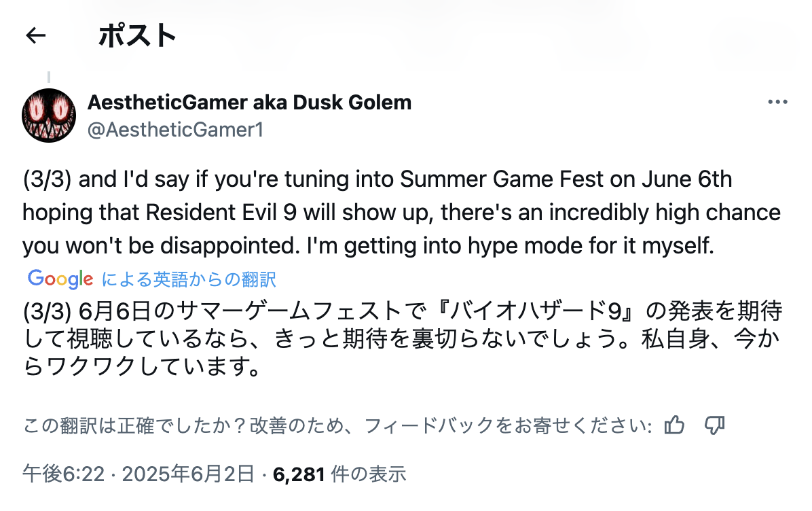Click the による英語からの翻訳 link
The image size is (812, 511).
click(189, 279)
